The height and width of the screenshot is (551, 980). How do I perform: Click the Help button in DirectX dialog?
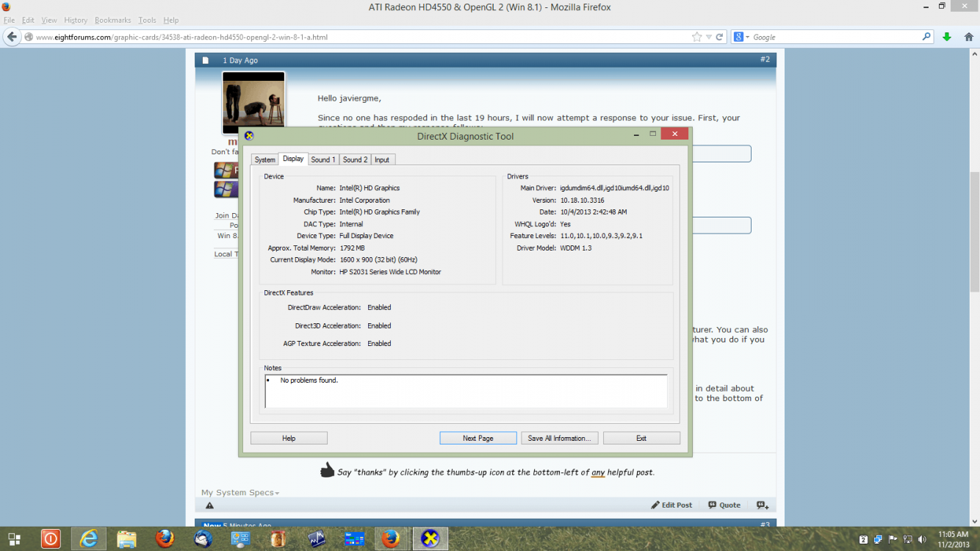click(289, 438)
